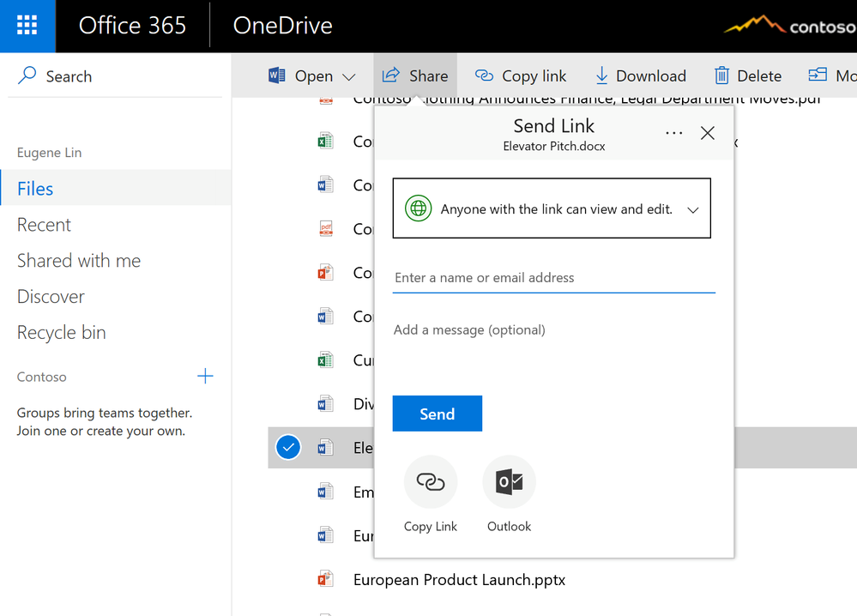Screen dimensions: 857x616
Task: Select Files in the left navigation
Action: (115, 188)
